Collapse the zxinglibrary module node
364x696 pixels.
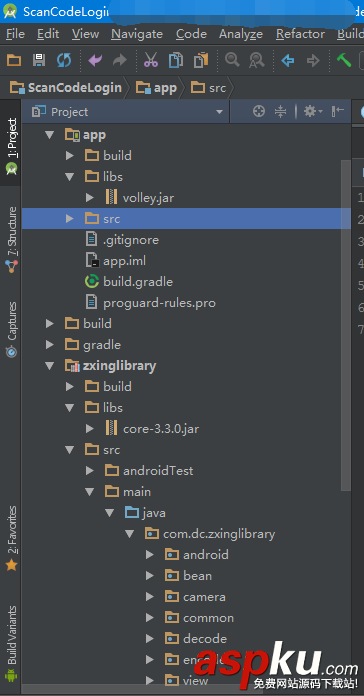[x=50, y=366]
